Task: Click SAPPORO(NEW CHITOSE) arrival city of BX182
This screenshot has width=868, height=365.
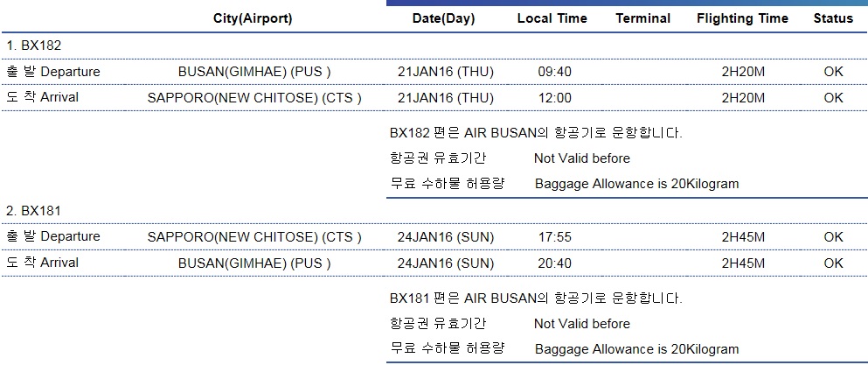Action: click(254, 98)
